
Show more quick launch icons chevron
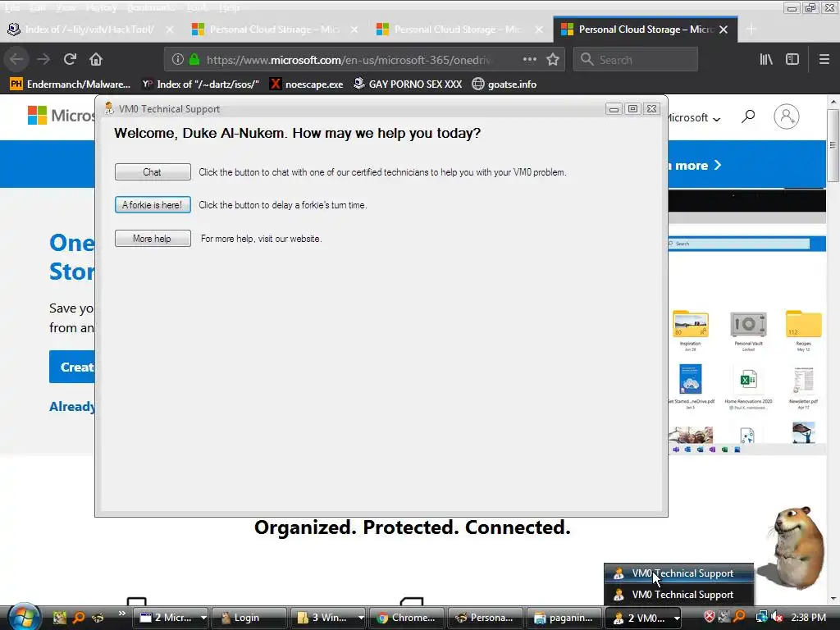(122, 614)
